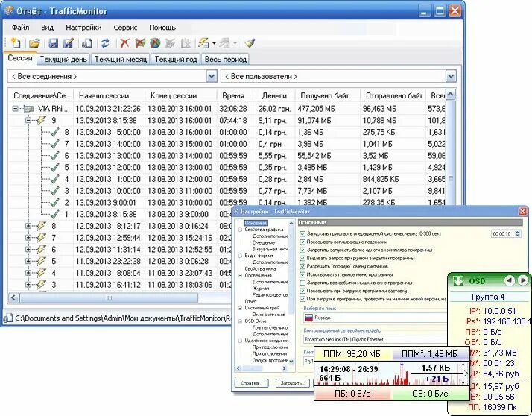Toggle 'проверять на наличие новой версии' checkbox
The image size is (532, 416).
303,299
